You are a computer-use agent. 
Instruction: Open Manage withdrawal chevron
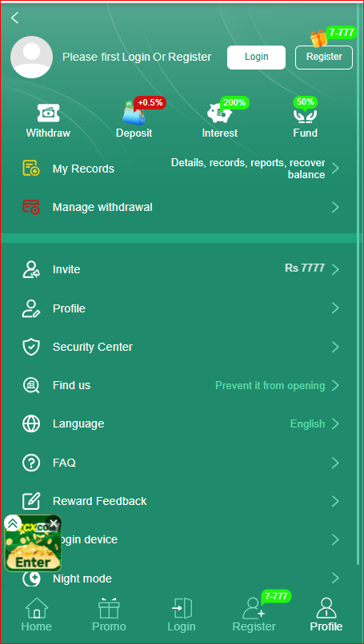pos(335,207)
